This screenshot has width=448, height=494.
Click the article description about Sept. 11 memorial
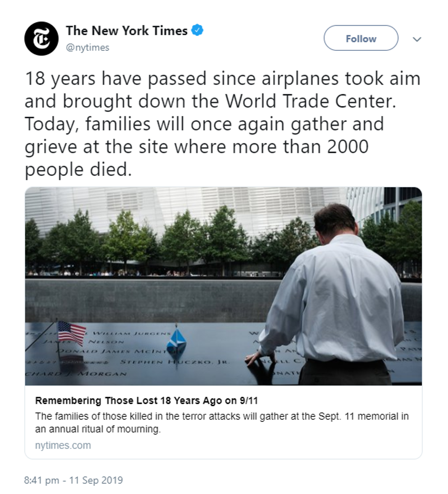point(222,423)
